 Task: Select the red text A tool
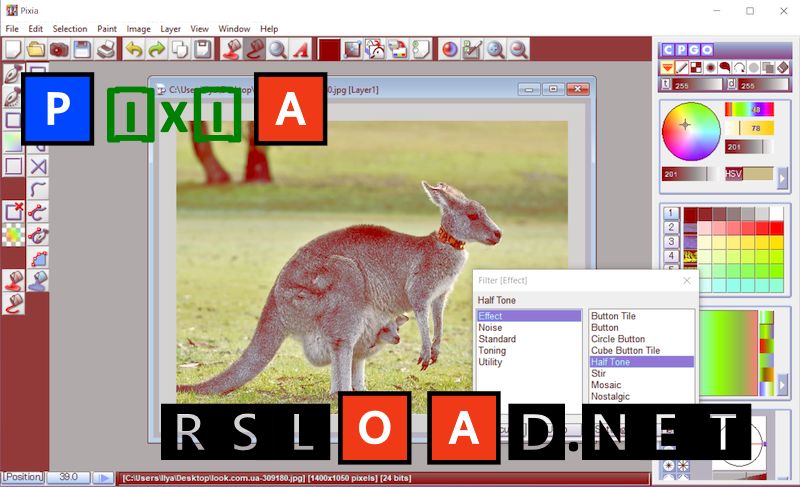[301, 49]
